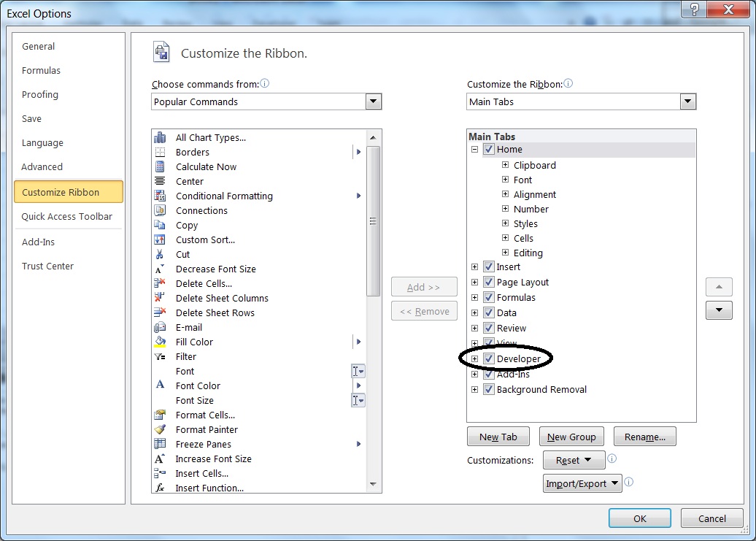
Task: Disable the Review tab checkbox
Action: coord(487,328)
